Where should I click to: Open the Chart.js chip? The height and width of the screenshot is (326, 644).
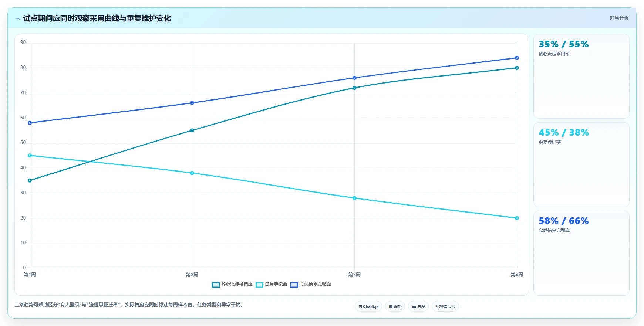pyautogui.click(x=368, y=306)
